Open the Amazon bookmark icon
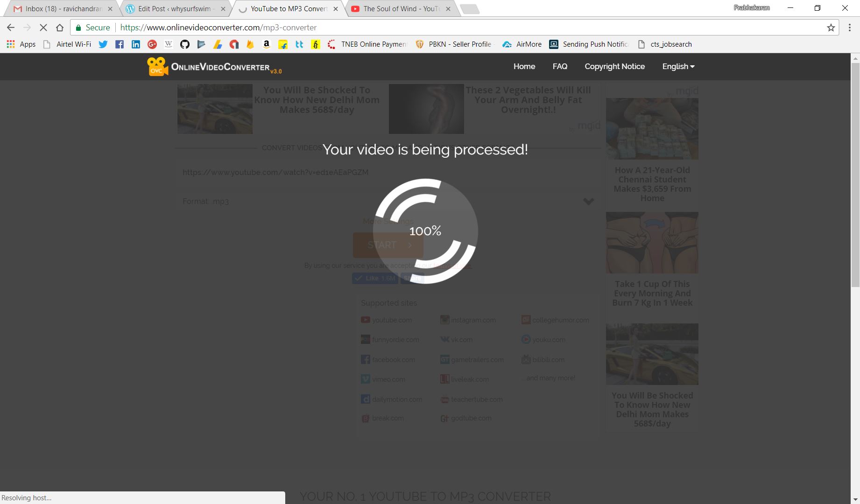The image size is (860, 504). pos(266,44)
